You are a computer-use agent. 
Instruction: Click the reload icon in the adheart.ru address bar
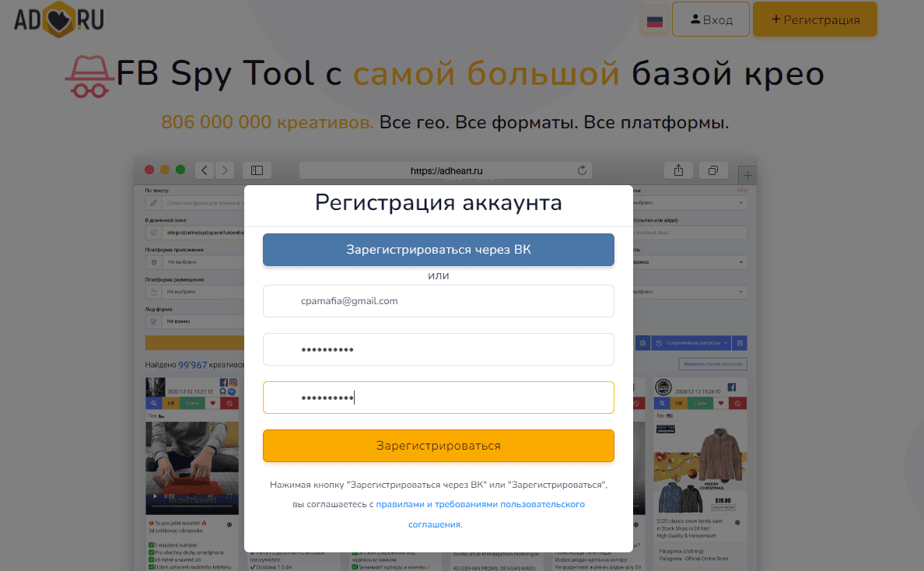coord(582,170)
